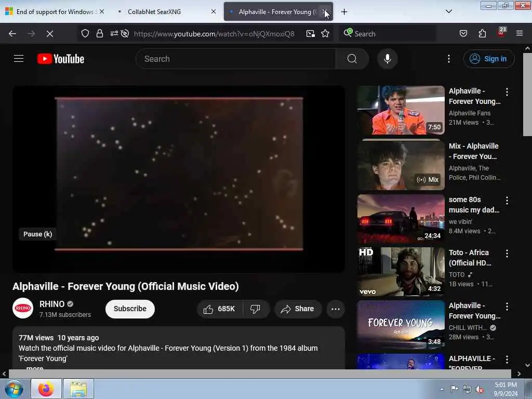Open a new tab with plus button
The height and width of the screenshot is (399, 532).
[x=344, y=12]
